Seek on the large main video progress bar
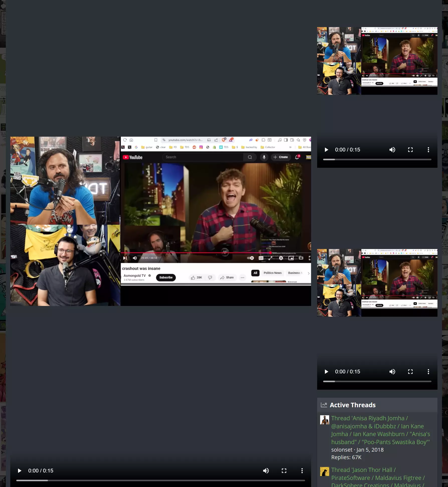The image size is (448, 487). click(161, 480)
